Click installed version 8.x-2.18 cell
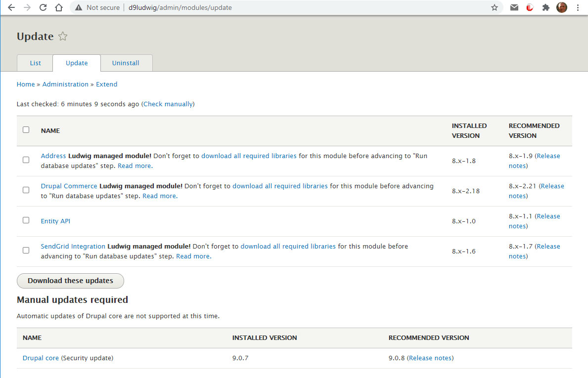Viewport: 588px width, 378px height. coord(466,191)
